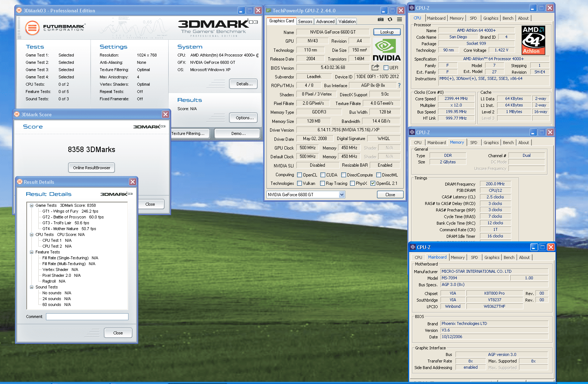Minimize the CPU-Z Mainboard window
This screenshot has width=588, height=384.
(534, 247)
